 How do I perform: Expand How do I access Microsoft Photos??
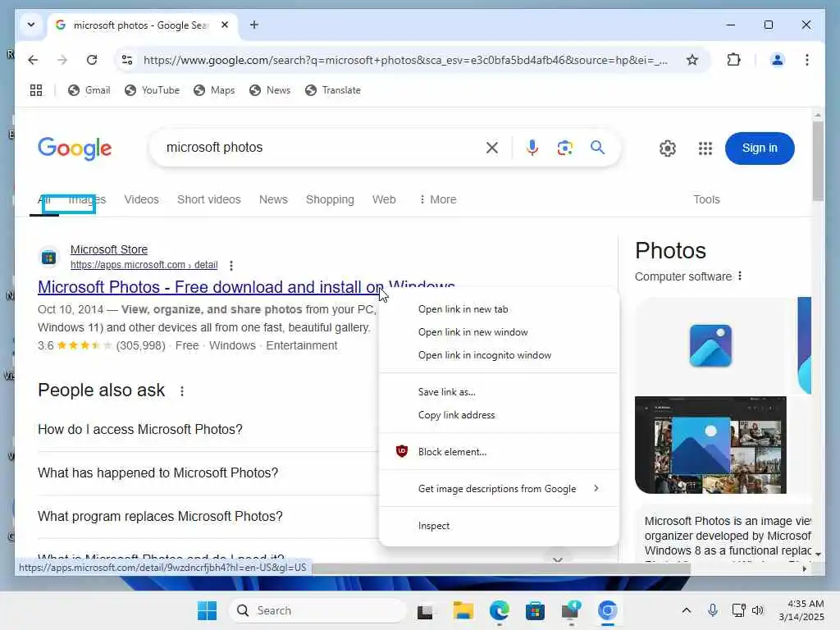pos(139,430)
